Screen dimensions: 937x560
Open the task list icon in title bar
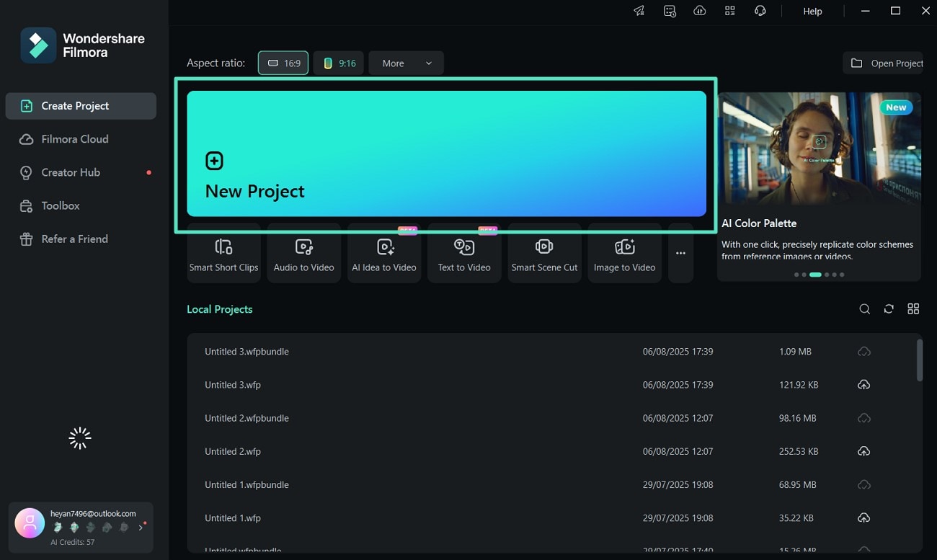(670, 11)
